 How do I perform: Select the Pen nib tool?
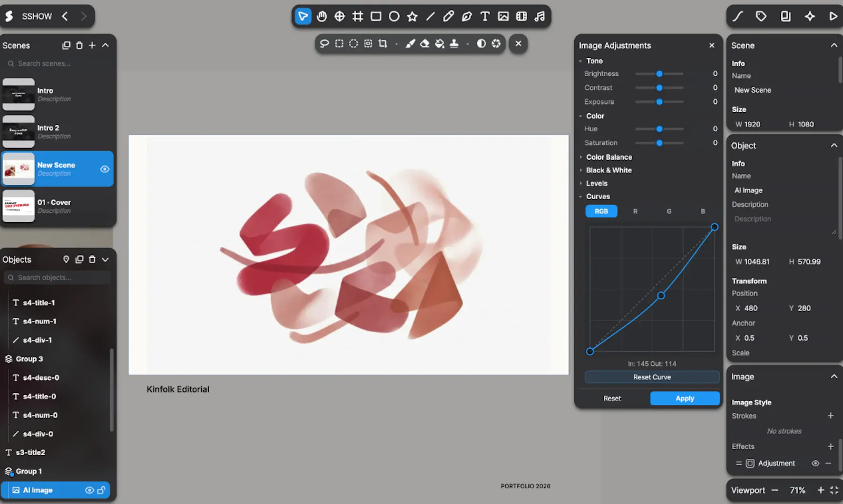tap(467, 16)
